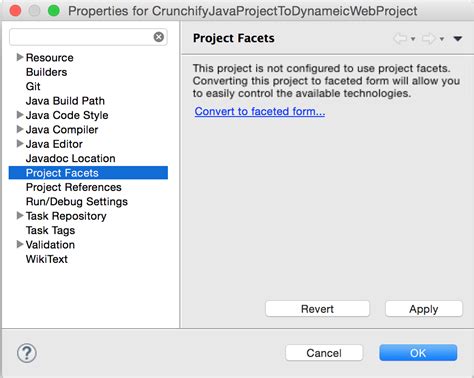
Task: Expand the Java Code Style node
Action: pyautogui.click(x=20, y=115)
